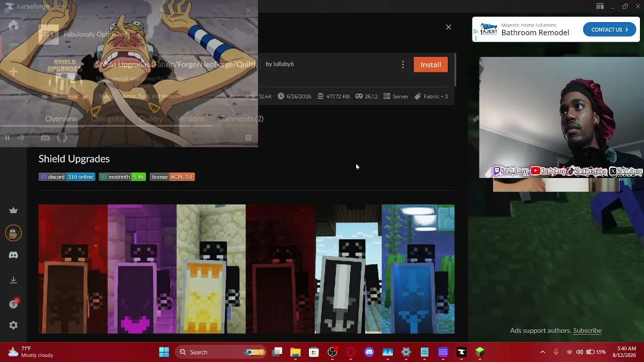Open the crown icon in CurseForge sidebar
The width and height of the screenshot is (644, 362).
(14, 210)
